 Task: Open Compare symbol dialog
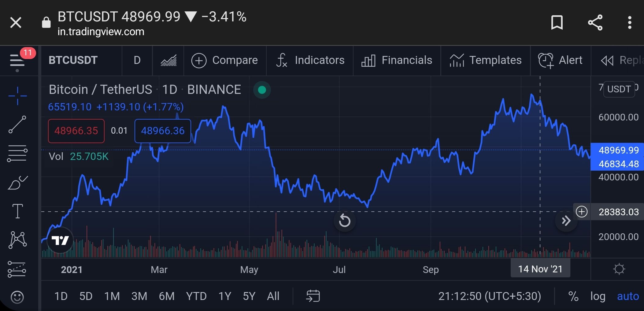pos(225,60)
